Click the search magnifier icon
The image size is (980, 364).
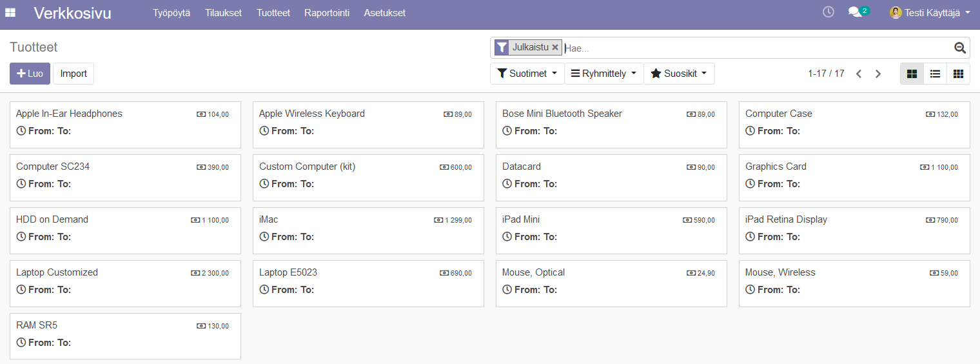[x=960, y=48]
